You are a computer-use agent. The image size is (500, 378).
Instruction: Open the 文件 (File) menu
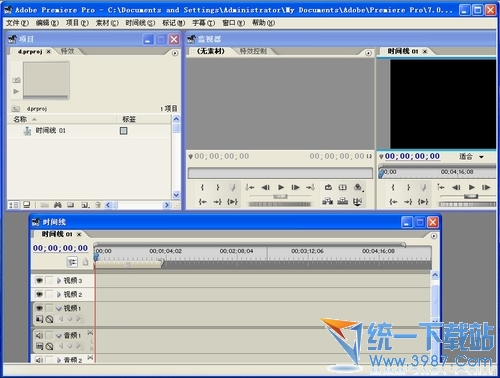tap(17, 23)
